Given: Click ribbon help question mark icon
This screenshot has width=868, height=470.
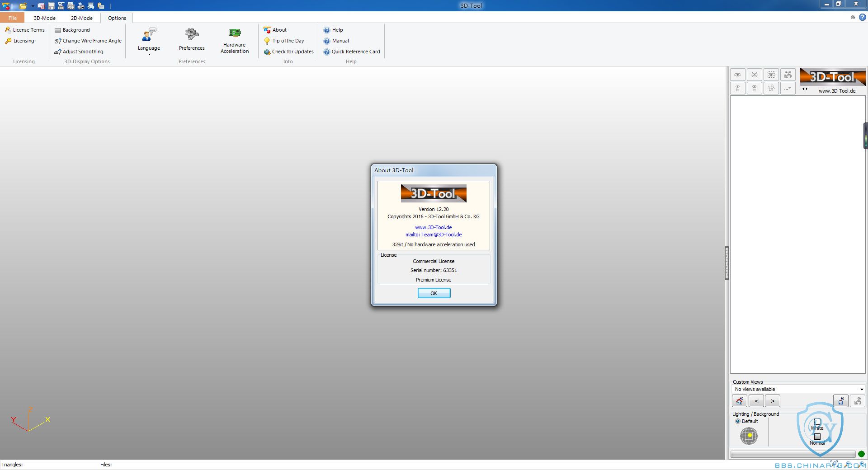Looking at the screenshot, I should point(863,17).
